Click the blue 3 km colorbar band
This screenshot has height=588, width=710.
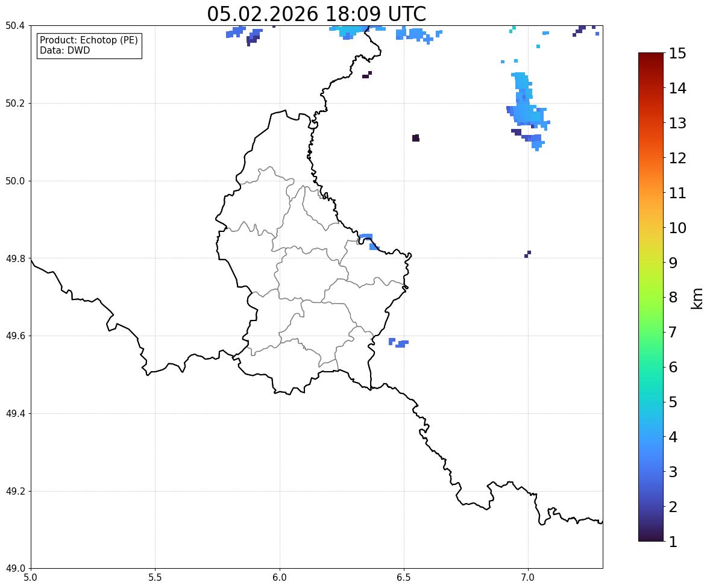pos(651,472)
